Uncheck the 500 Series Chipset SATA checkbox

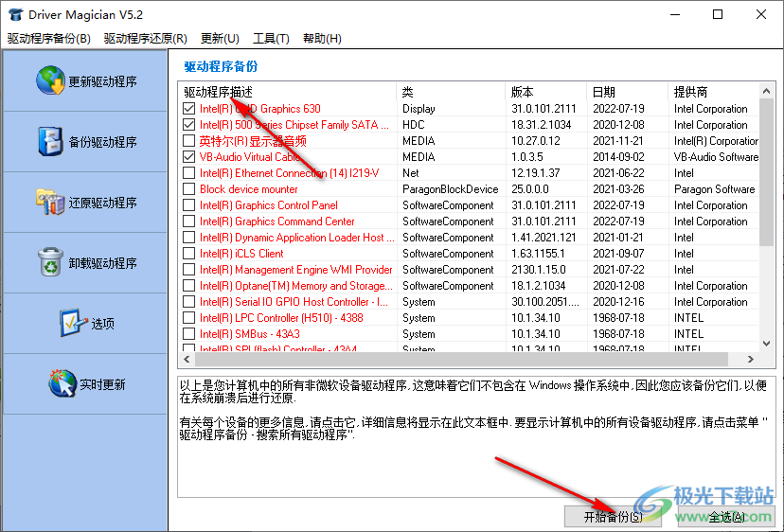point(189,125)
